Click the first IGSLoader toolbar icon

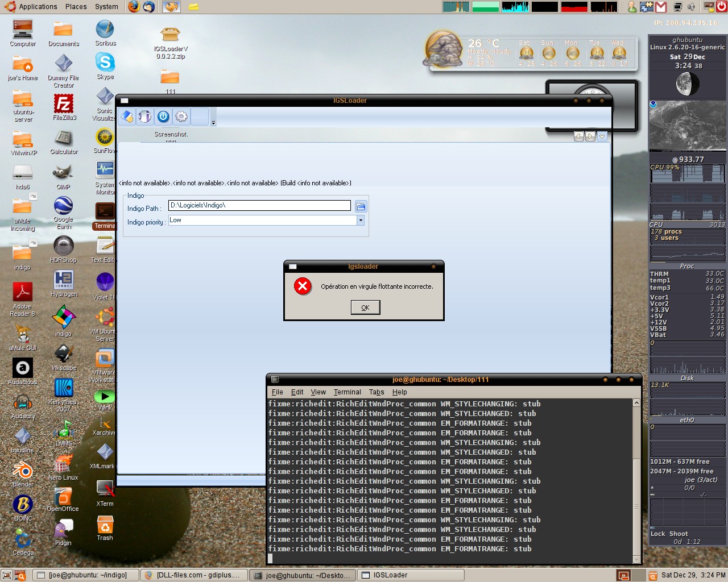(x=127, y=117)
